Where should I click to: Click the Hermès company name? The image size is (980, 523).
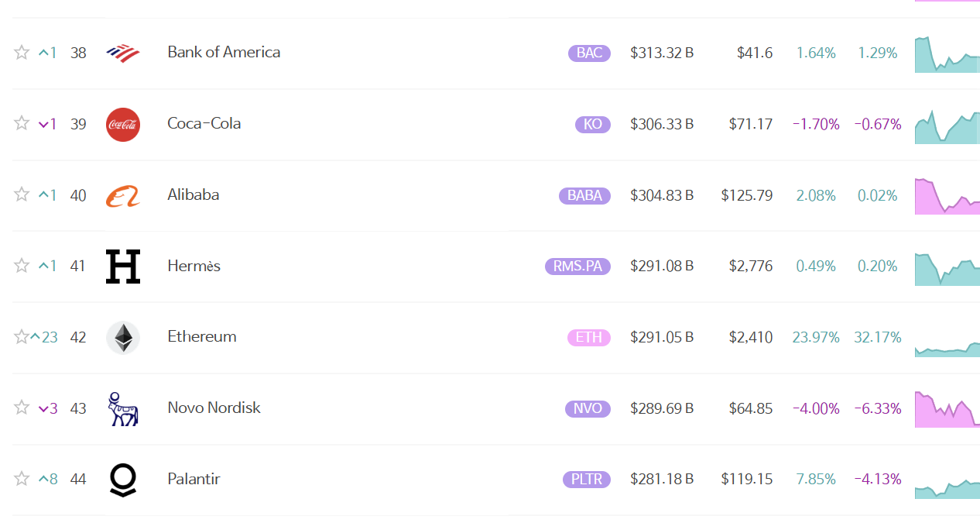(194, 266)
